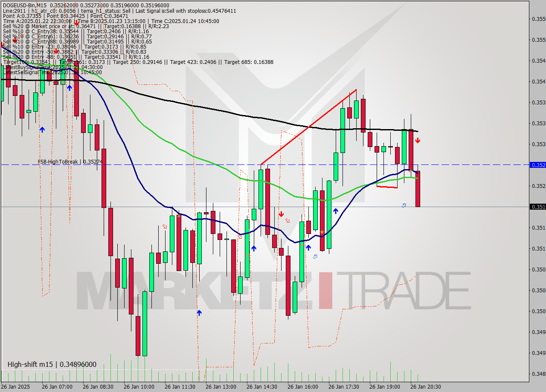This screenshot has width=546, height=392.
Task: Click the 26 Jan 20:30 time label
Action: 426,387
